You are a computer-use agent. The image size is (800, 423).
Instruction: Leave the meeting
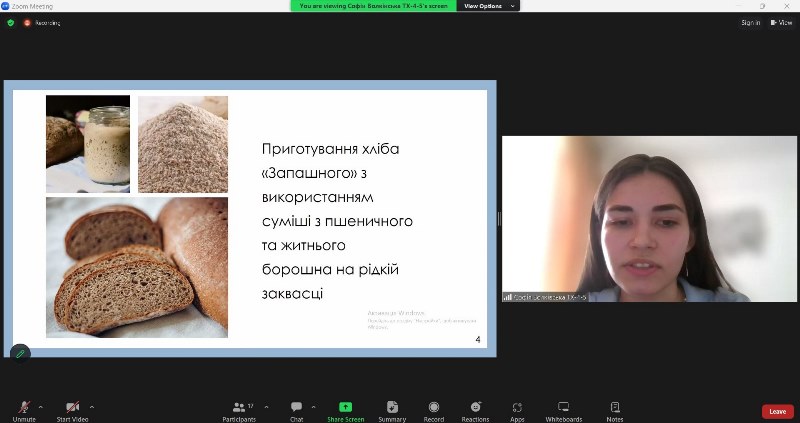pyautogui.click(x=777, y=411)
